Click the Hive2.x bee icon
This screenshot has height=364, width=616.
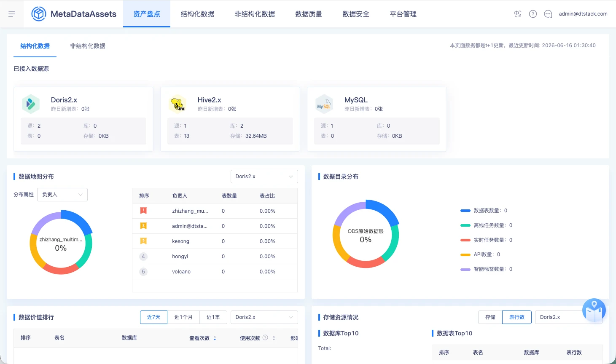tap(178, 104)
